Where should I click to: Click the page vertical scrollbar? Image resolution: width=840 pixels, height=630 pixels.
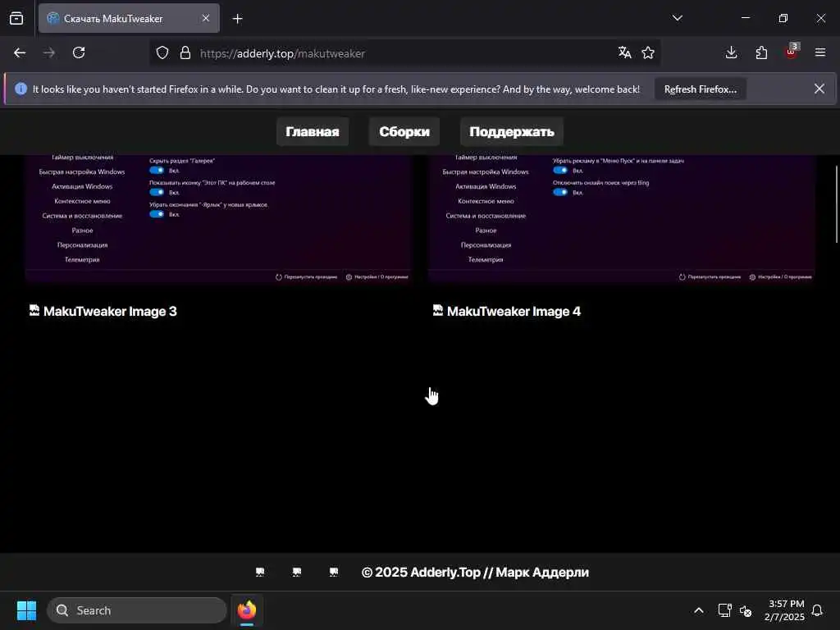click(837, 204)
